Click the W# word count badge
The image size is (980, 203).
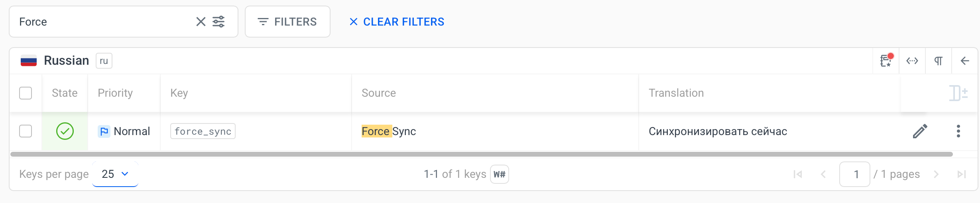coord(500,174)
